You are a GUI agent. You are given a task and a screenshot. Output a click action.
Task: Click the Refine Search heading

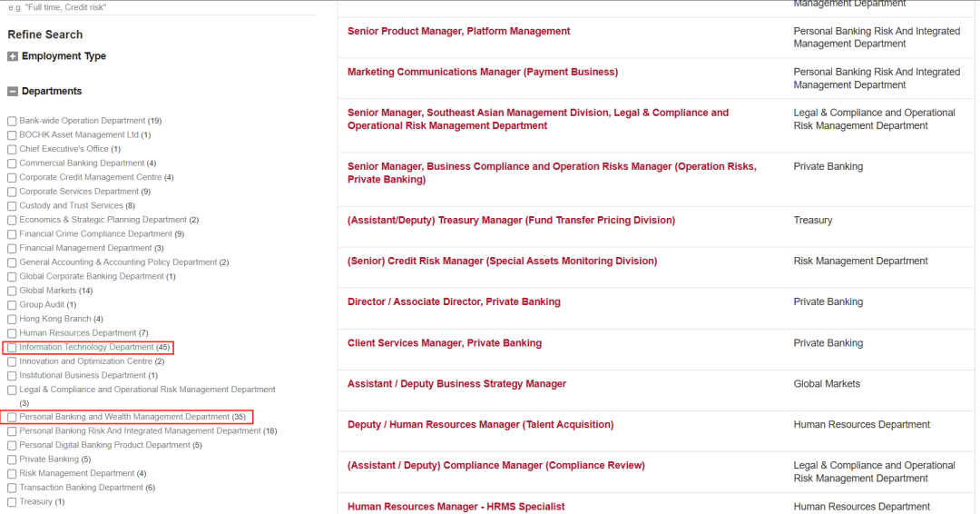pyautogui.click(x=45, y=35)
